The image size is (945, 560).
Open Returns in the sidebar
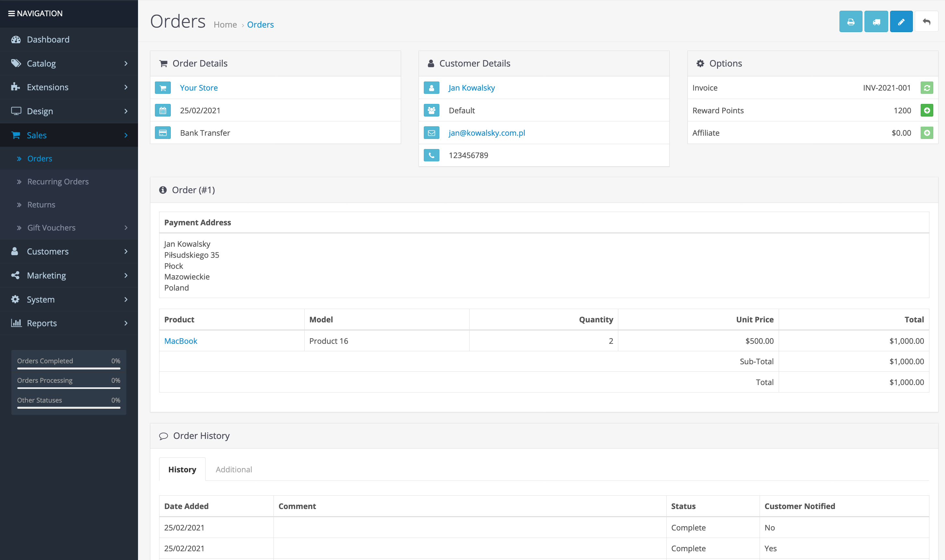tap(69, 205)
